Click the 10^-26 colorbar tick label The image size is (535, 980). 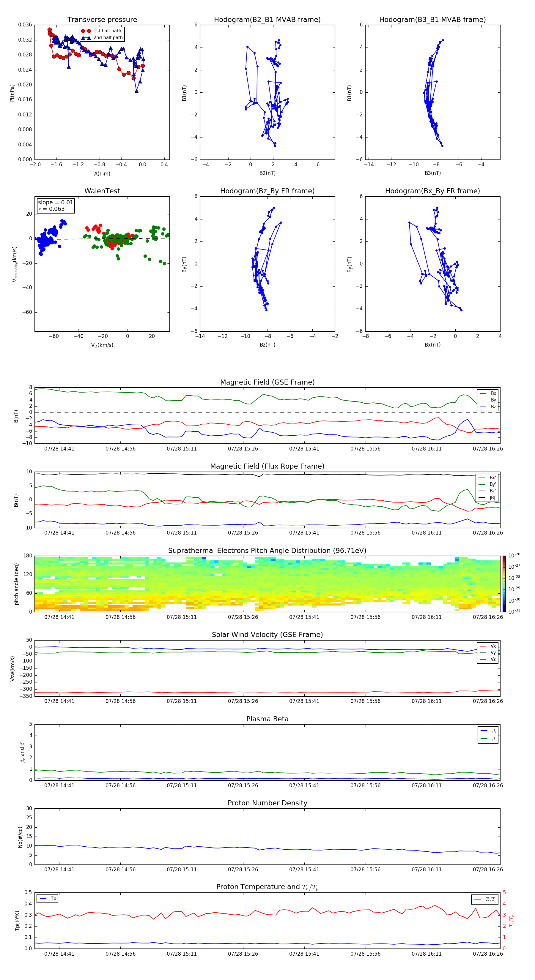coord(514,555)
